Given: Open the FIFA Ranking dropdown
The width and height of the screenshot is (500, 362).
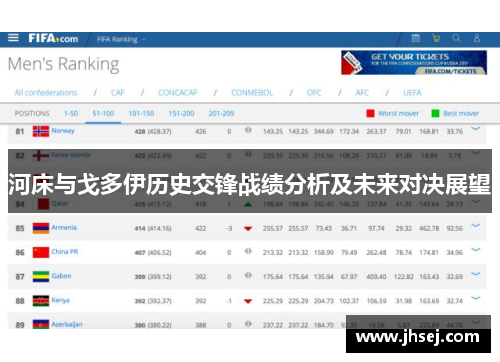Looking at the screenshot, I should tap(122, 39).
